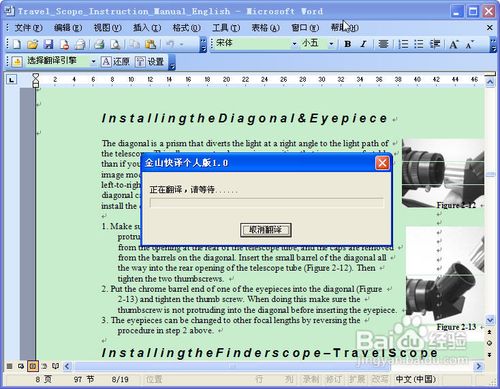Click the yellow translate icon
The image size is (500, 389).
(17, 62)
